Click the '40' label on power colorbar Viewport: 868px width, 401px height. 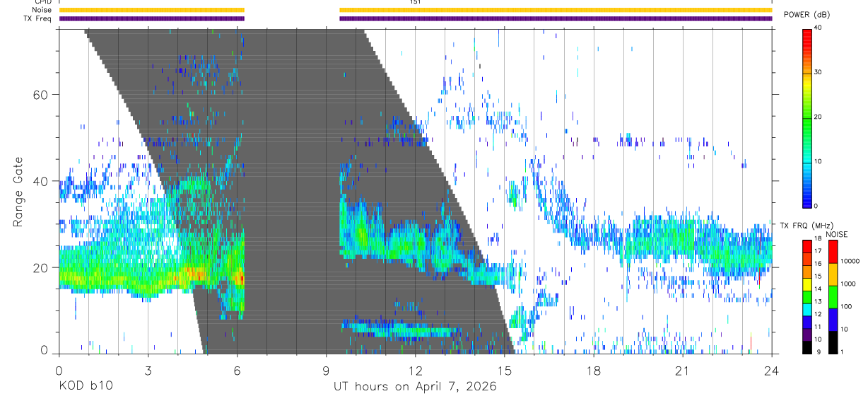[x=819, y=28]
